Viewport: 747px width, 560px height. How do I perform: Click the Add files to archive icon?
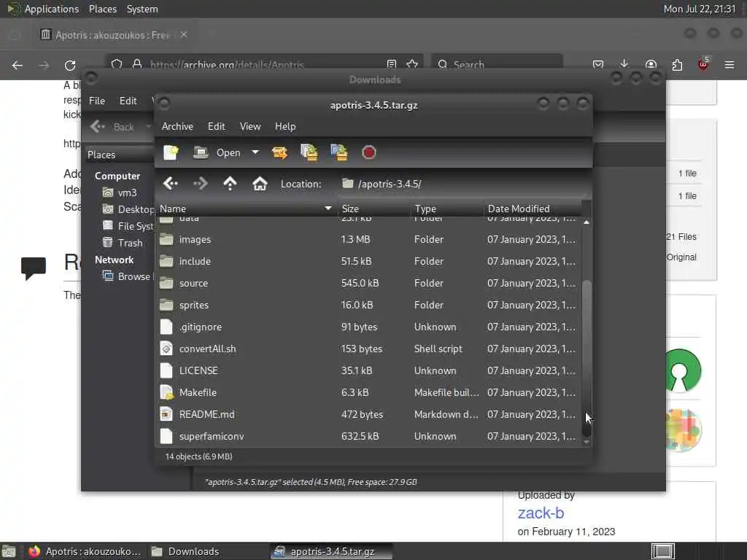309,153
